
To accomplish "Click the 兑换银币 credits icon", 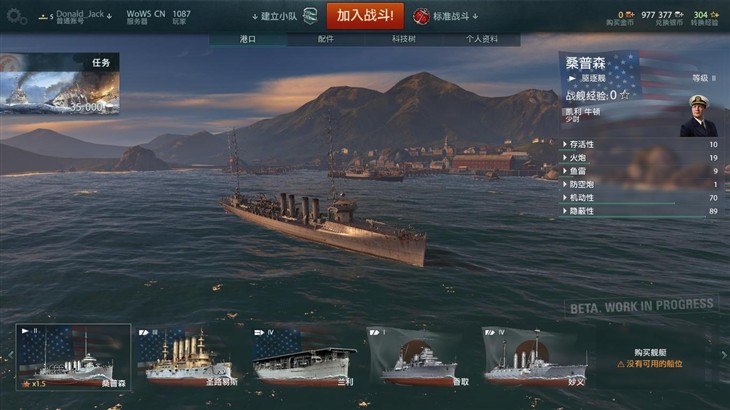I will pyautogui.click(x=679, y=15).
